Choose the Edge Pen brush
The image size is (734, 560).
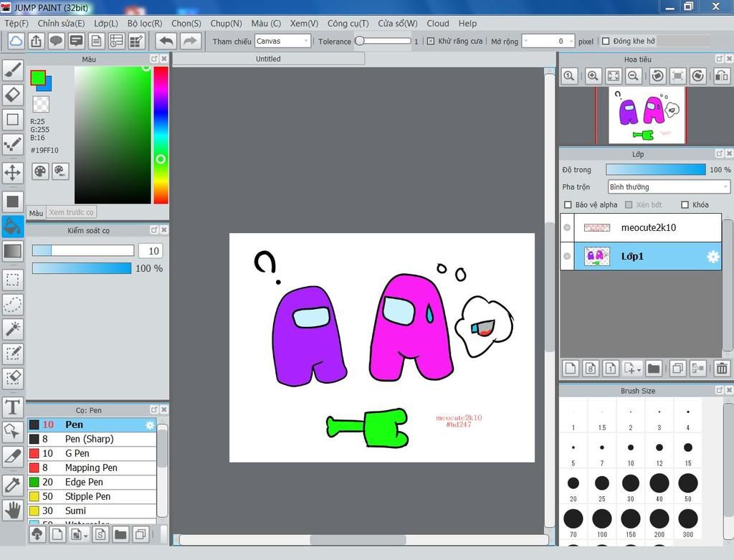(92, 482)
